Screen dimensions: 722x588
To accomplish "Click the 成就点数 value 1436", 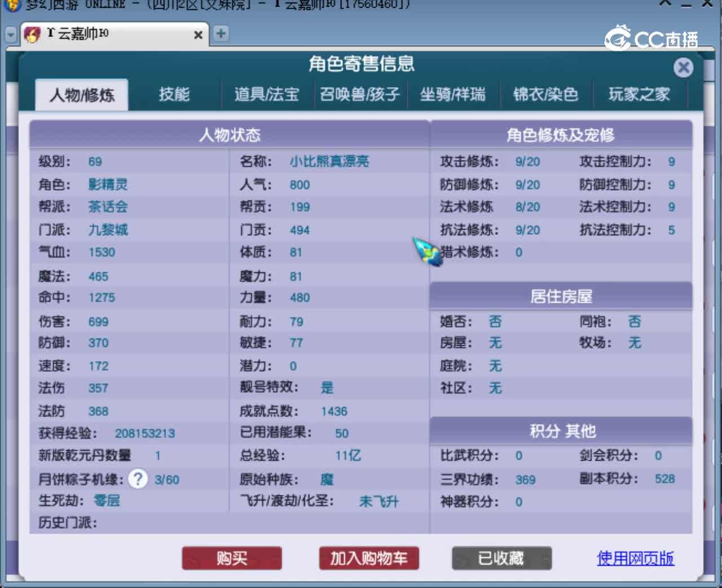I will (x=334, y=411).
